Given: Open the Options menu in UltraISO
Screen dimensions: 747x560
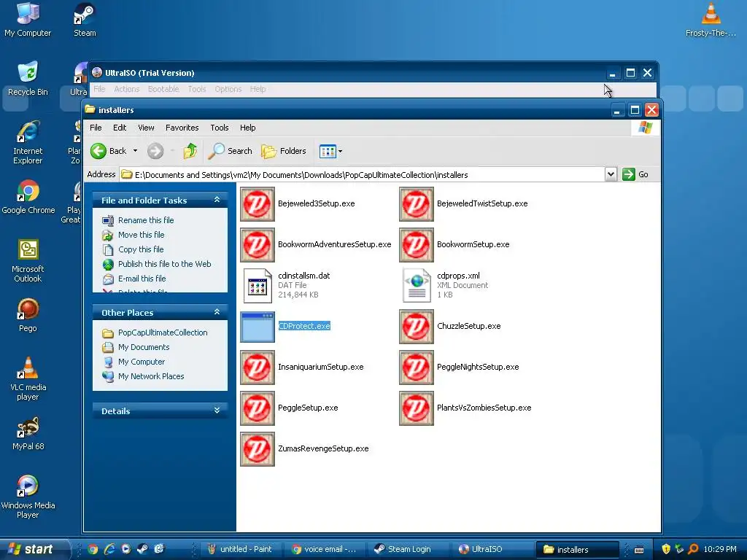Looking at the screenshot, I should tap(228, 89).
